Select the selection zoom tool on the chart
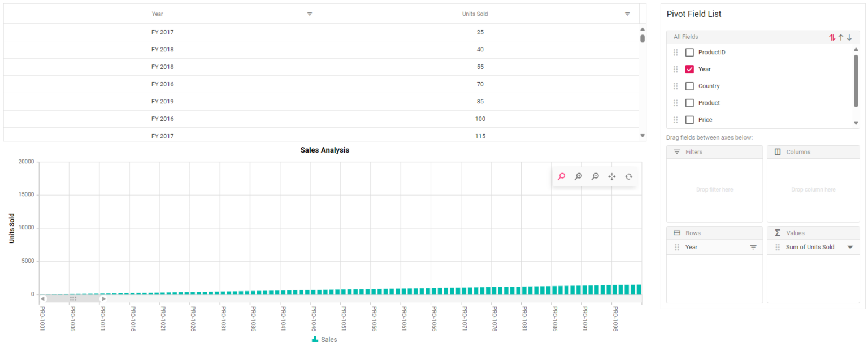This screenshot has width=868, height=347. tap(561, 176)
